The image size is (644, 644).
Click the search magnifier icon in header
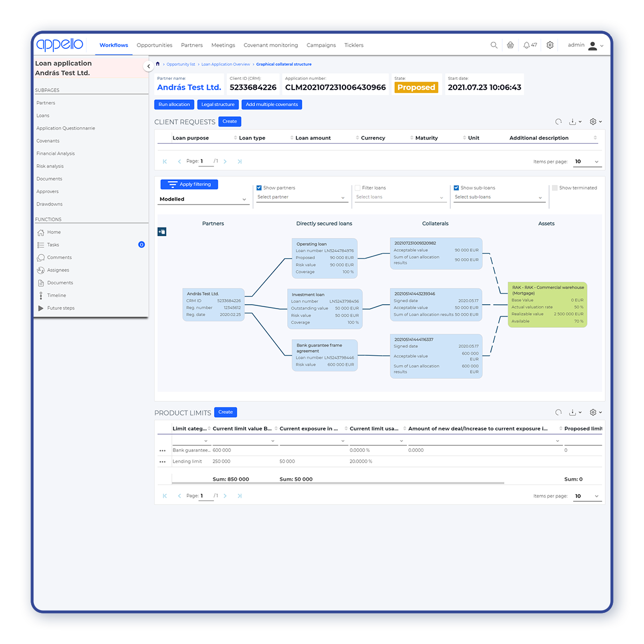(x=494, y=45)
